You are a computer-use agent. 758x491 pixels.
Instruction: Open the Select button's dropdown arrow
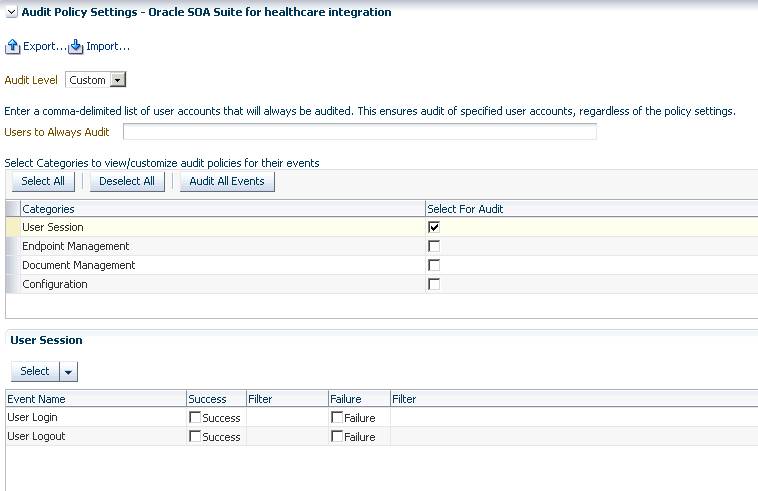tap(68, 372)
